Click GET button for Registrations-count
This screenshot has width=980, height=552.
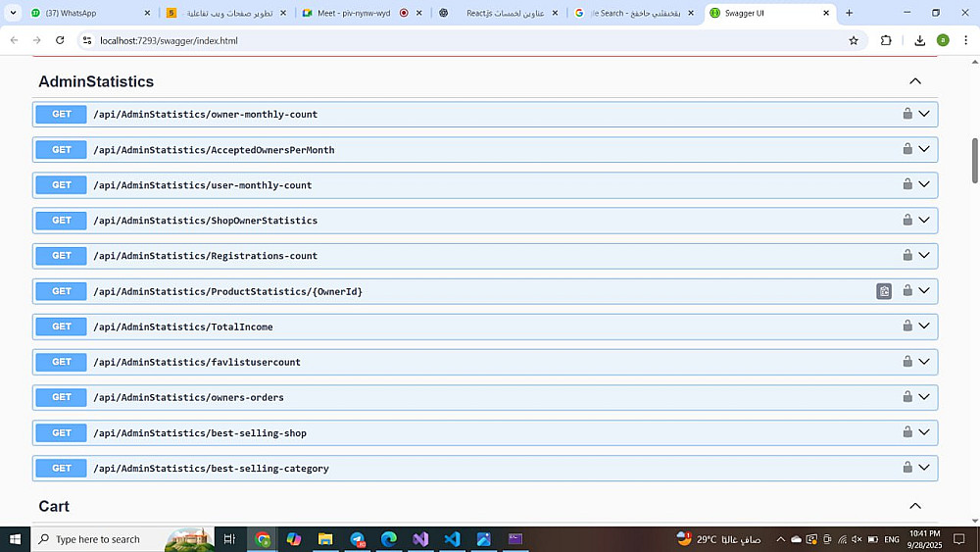pyautogui.click(x=61, y=256)
